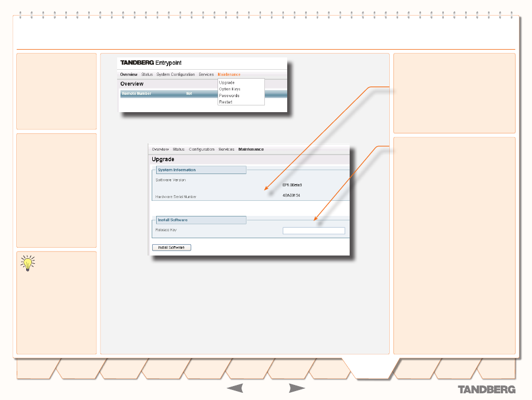Open Status in the Entrypoint menu bar

point(147,74)
